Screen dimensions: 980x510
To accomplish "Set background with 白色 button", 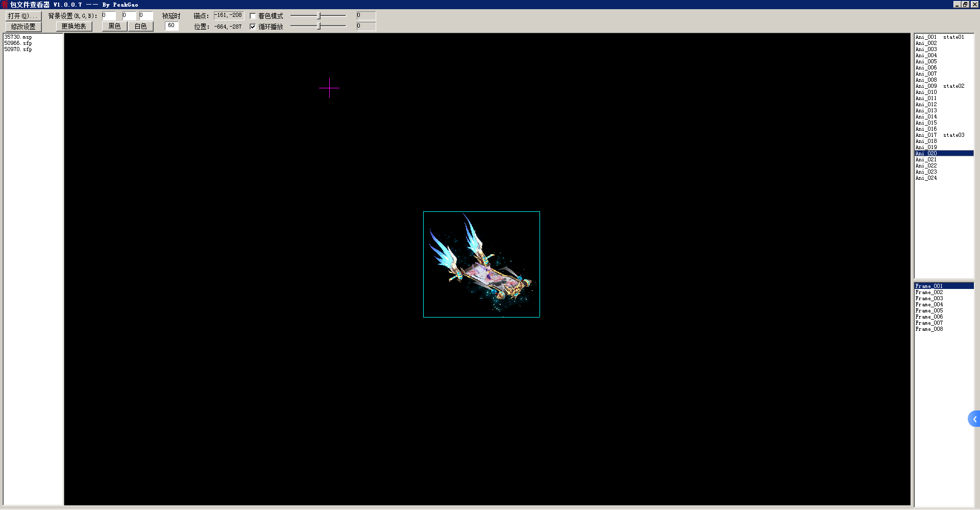I will (x=140, y=27).
